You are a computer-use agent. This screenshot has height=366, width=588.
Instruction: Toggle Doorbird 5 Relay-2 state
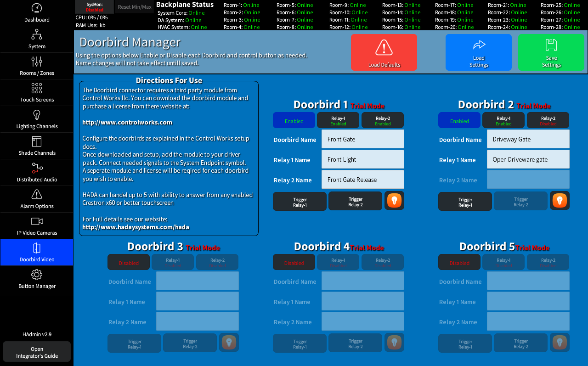(548, 262)
